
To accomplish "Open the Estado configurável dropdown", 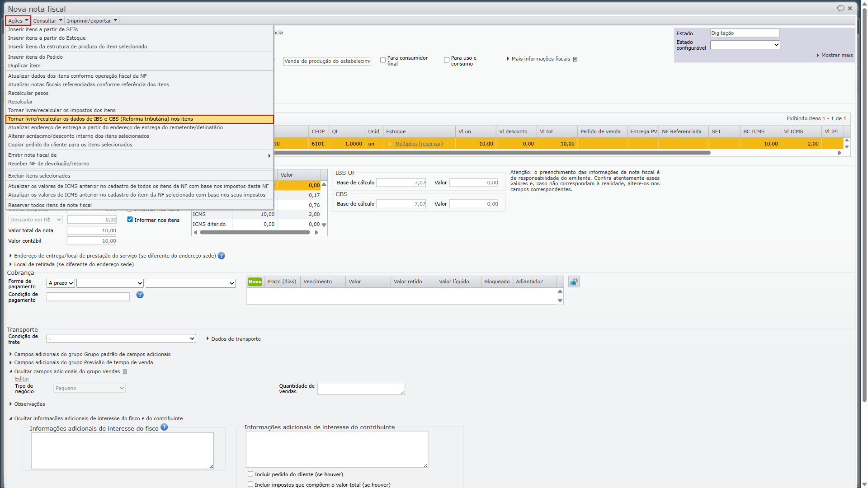I will [745, 45].
